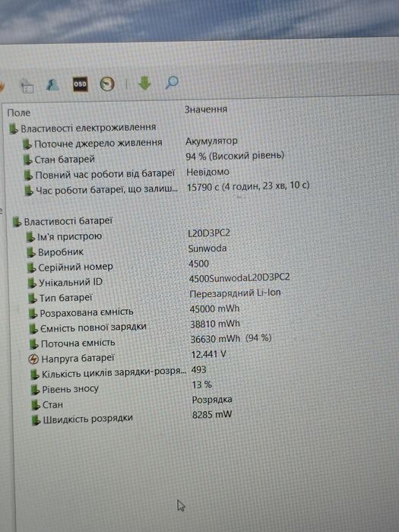
Task: Select the Властивості електроживлення group row
Action: coord(83,128)
